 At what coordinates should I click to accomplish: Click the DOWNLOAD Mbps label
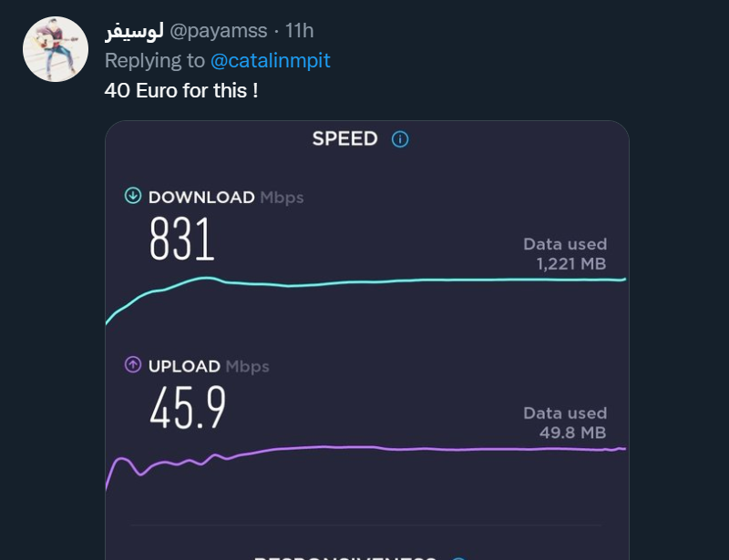(x=226, y=198)
